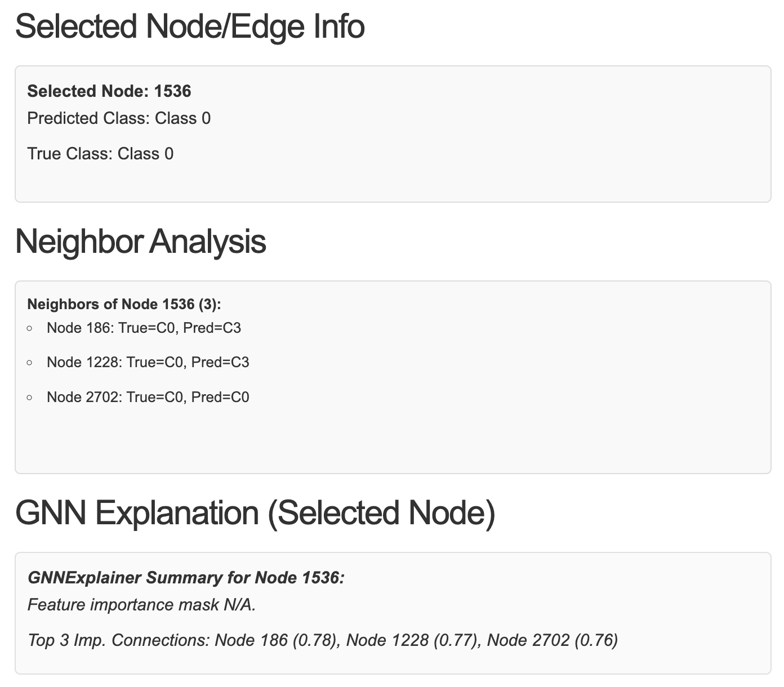Select the Node 2702 neighbor entry

(148, 397)
